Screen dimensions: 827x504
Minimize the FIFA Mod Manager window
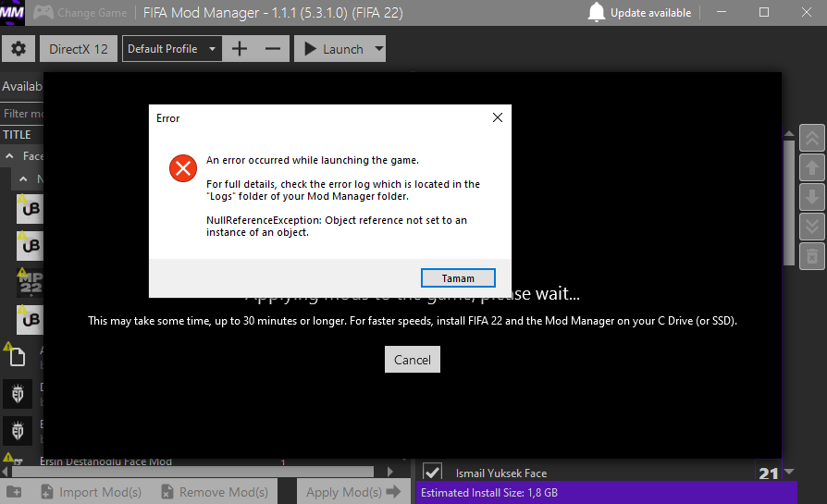tap(722, 12)
